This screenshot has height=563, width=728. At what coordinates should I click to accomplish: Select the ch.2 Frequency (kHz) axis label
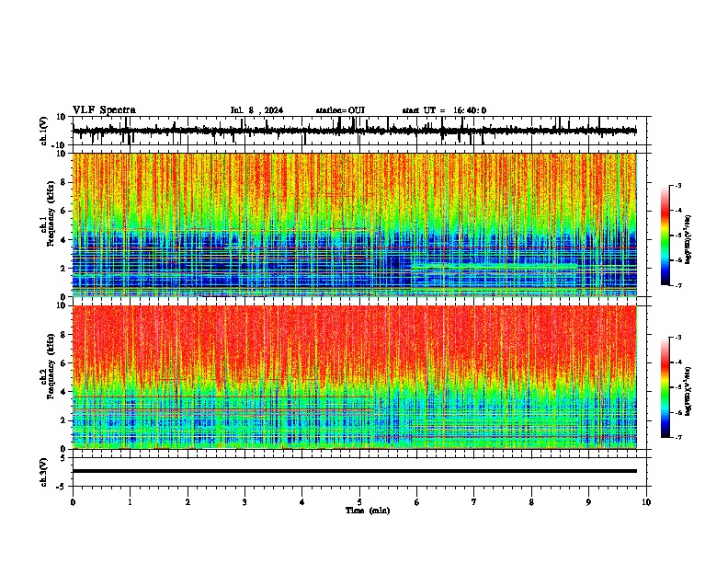(x=48, y=366)
